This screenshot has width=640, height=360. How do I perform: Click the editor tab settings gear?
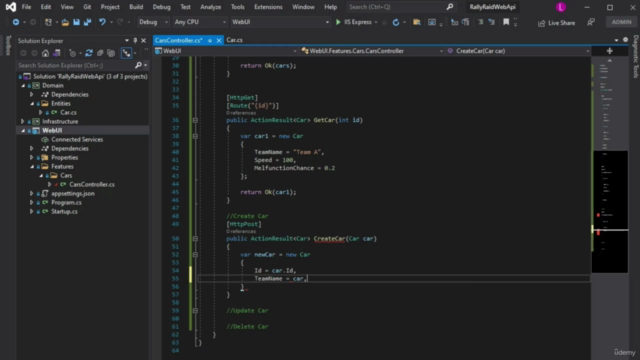coord(625,40)
